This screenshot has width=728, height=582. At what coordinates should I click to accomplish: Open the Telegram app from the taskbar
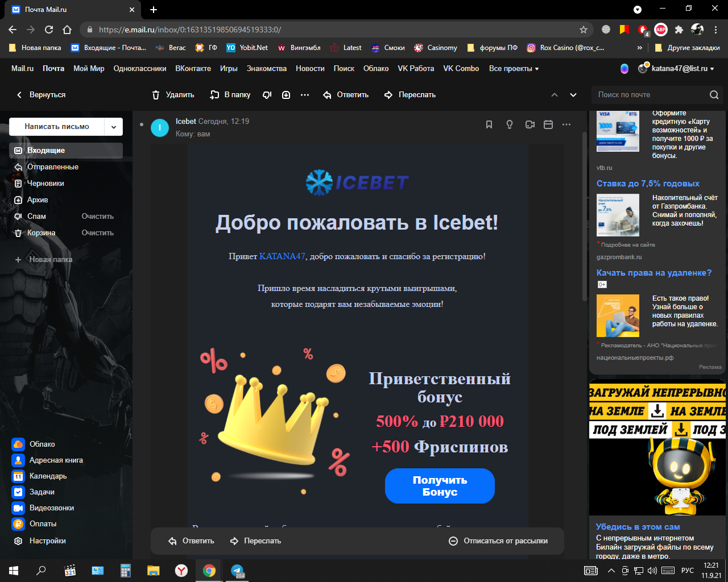(x=237, y=570)
